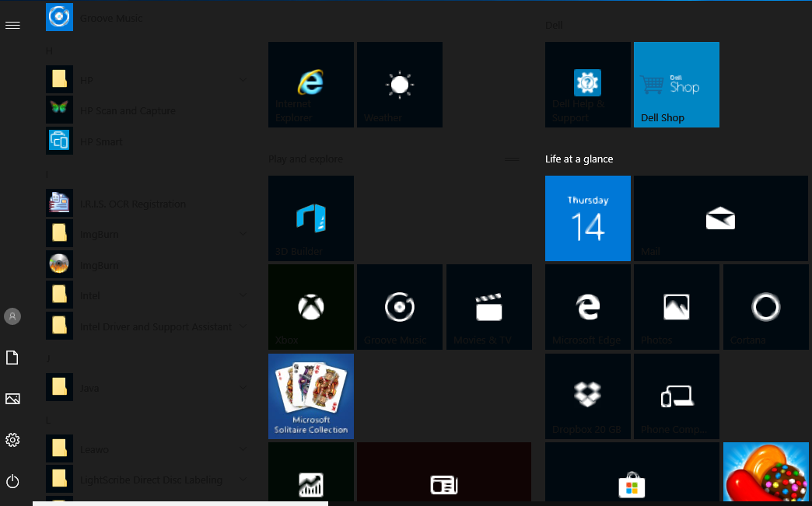Image resolution: width=812 pixels, height=506 pixels.
Task: Open Groove Music from the app list
Action: pyautogui.click(x=148, y=18)
